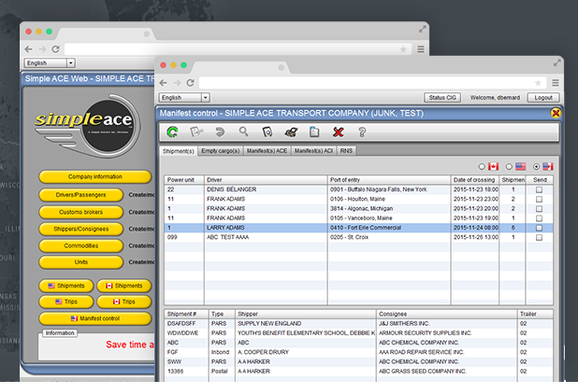The height and width of the screenshot is (392, 578).
Task: Reload page in rear browser window
Action: (55, 49)
